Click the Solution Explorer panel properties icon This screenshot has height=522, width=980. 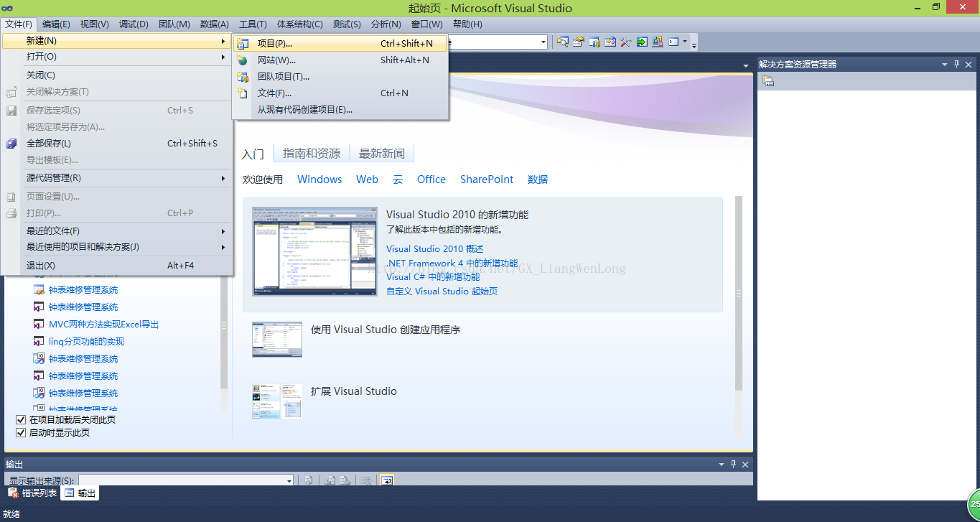click(768, 81)
